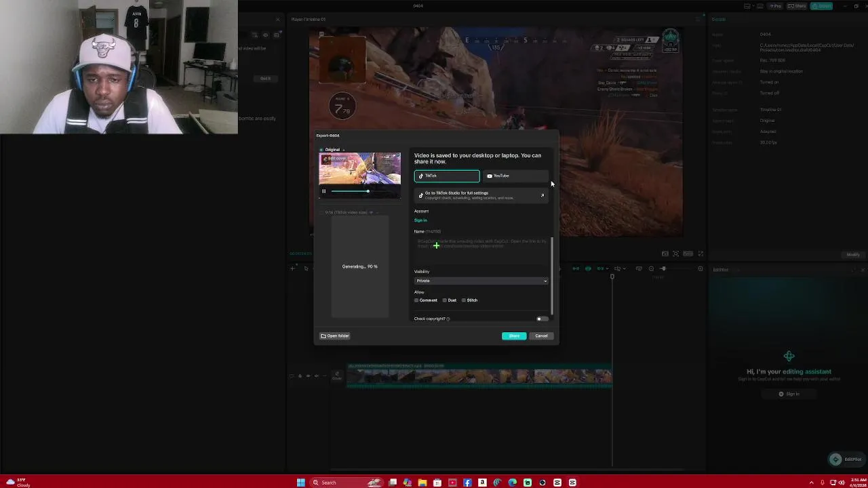This screenshot has height=488, width=868.
Task: Pause the export preview video
Action: click(323, 191)
